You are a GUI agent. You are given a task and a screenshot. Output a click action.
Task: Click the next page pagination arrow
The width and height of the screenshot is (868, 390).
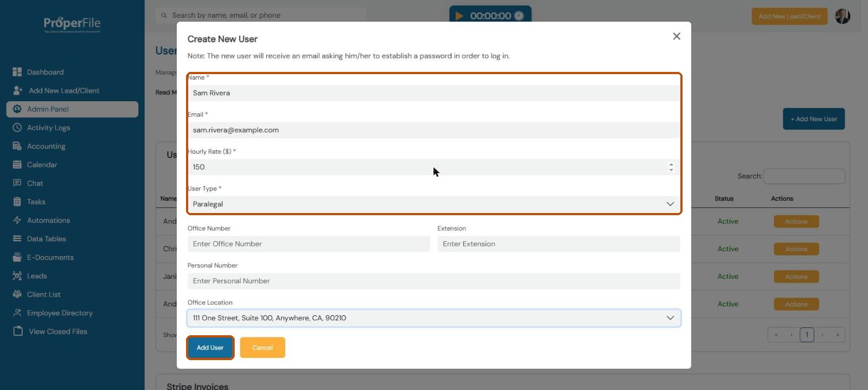(x=822, y=335)
